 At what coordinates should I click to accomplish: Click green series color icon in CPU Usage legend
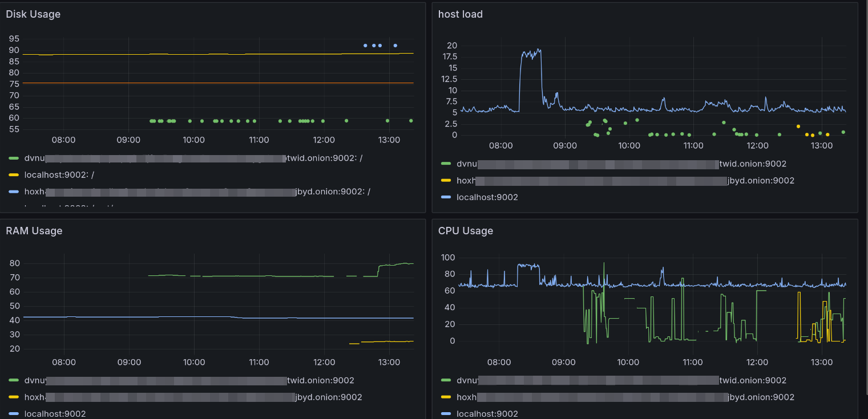(x=446, y=381)
